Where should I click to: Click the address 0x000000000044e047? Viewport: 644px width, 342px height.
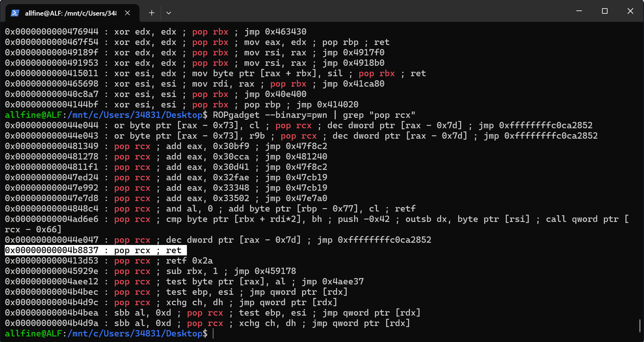point(52,240)
